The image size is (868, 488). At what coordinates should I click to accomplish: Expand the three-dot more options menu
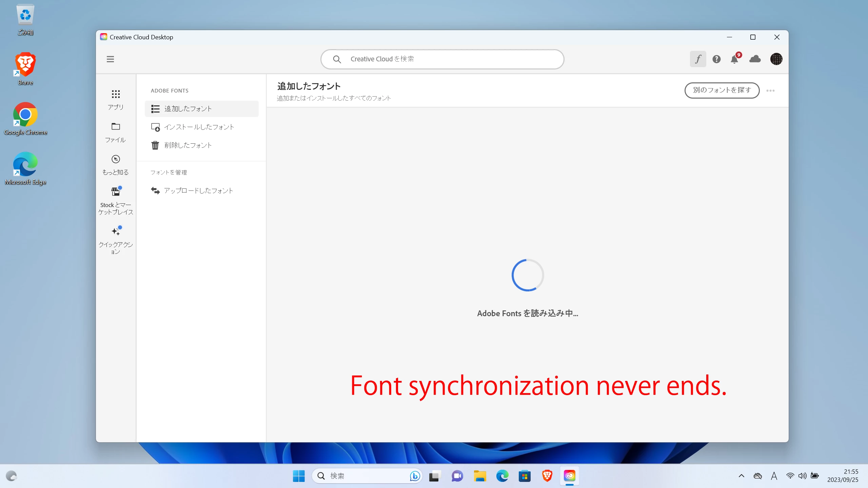coord(770,90)
